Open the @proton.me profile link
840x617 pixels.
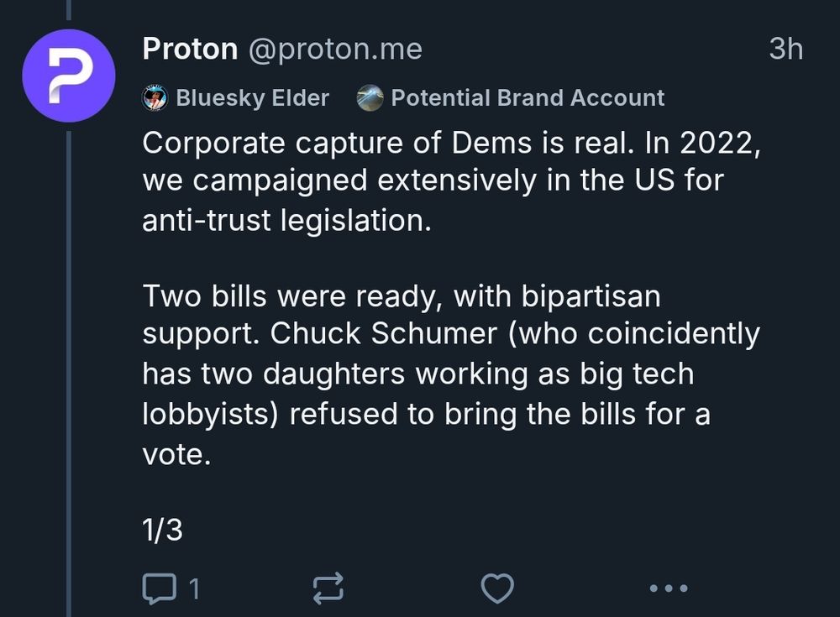[337, 48]
